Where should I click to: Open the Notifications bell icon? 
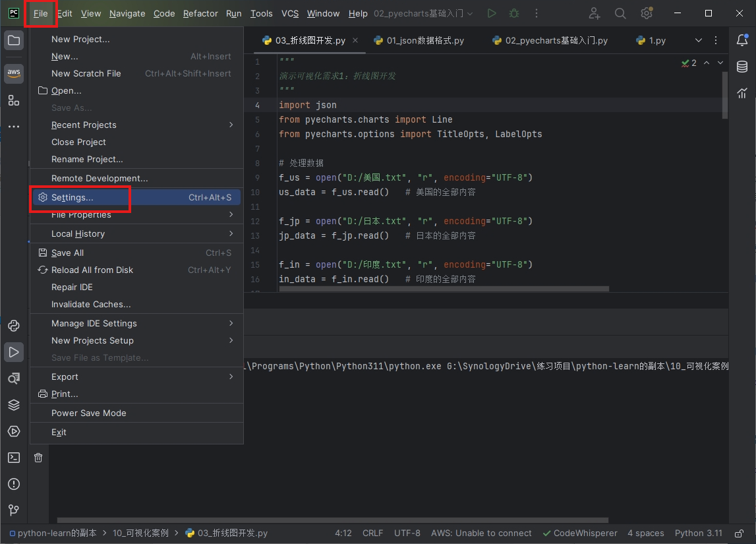(x=742, y=40)
